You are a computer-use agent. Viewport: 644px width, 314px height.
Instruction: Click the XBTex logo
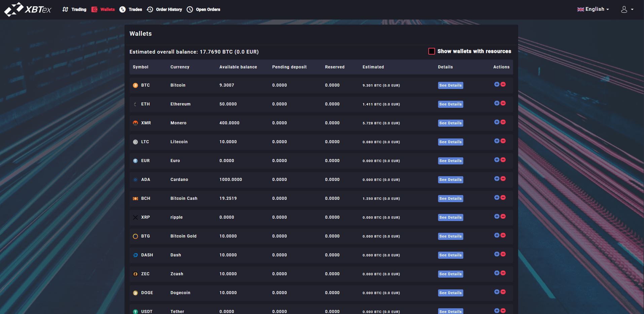28,9
